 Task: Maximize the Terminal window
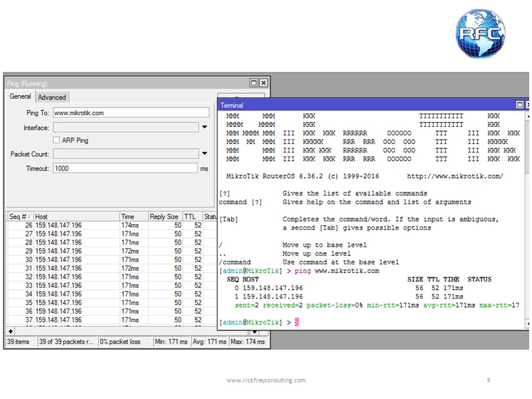[x=519, y=105]
